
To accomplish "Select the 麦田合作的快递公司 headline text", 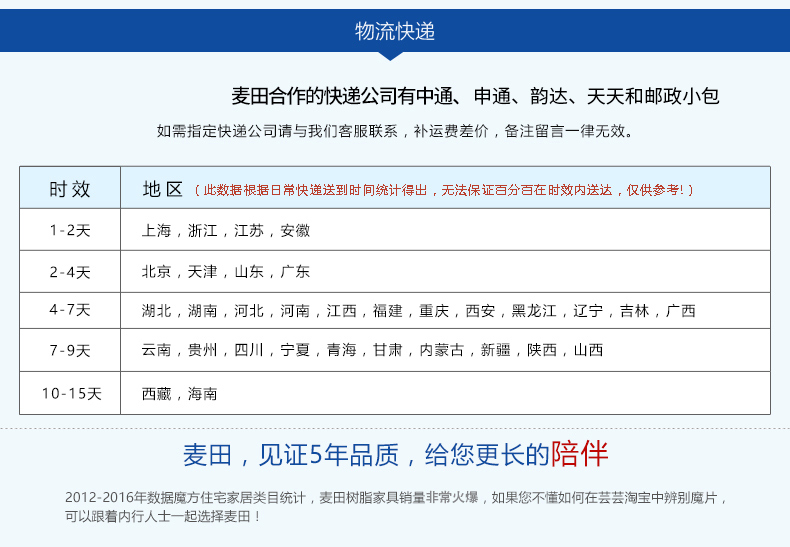I will pyautogui.click(x=475, y=96).
